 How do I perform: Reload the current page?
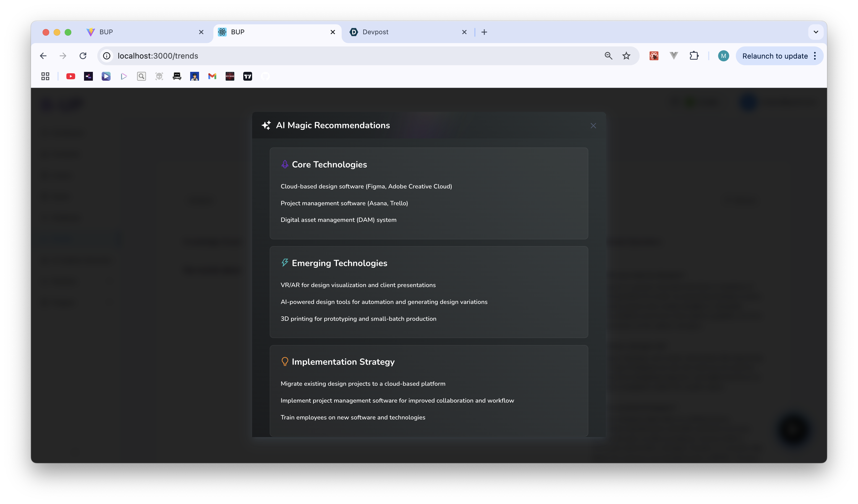tap(83, 56)
